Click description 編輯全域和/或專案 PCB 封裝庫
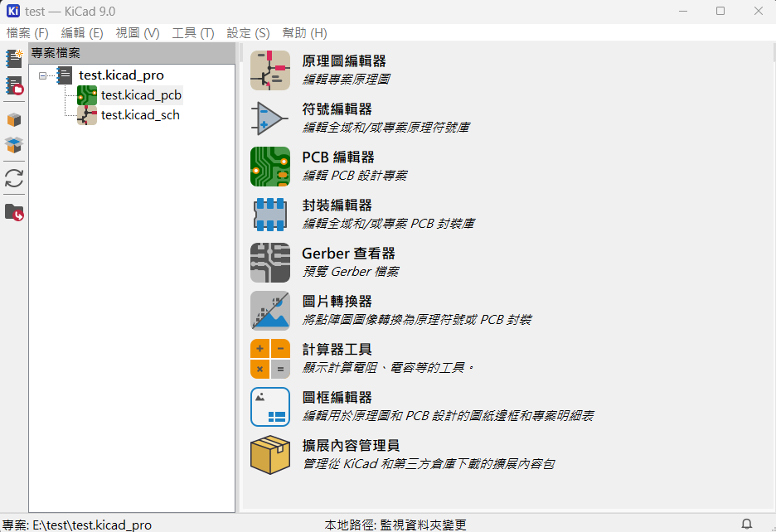 pyautogui.click(x=389, y=223)
